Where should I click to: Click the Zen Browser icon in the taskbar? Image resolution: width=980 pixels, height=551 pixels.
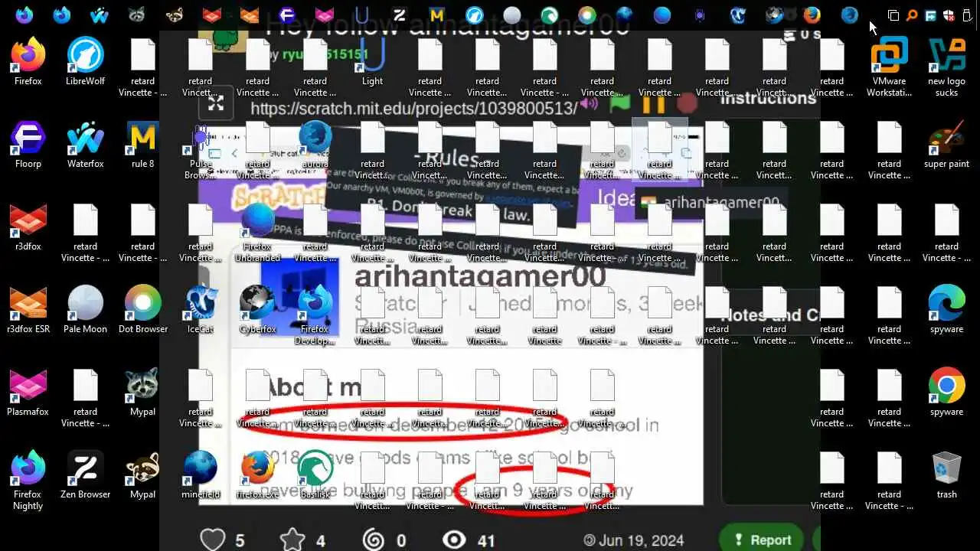coord(400,15)
